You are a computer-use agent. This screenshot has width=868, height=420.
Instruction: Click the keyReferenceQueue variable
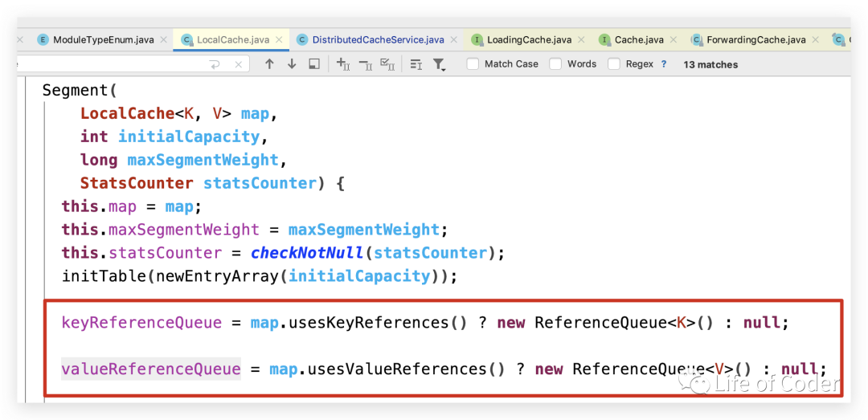click(x=141, y=323)
